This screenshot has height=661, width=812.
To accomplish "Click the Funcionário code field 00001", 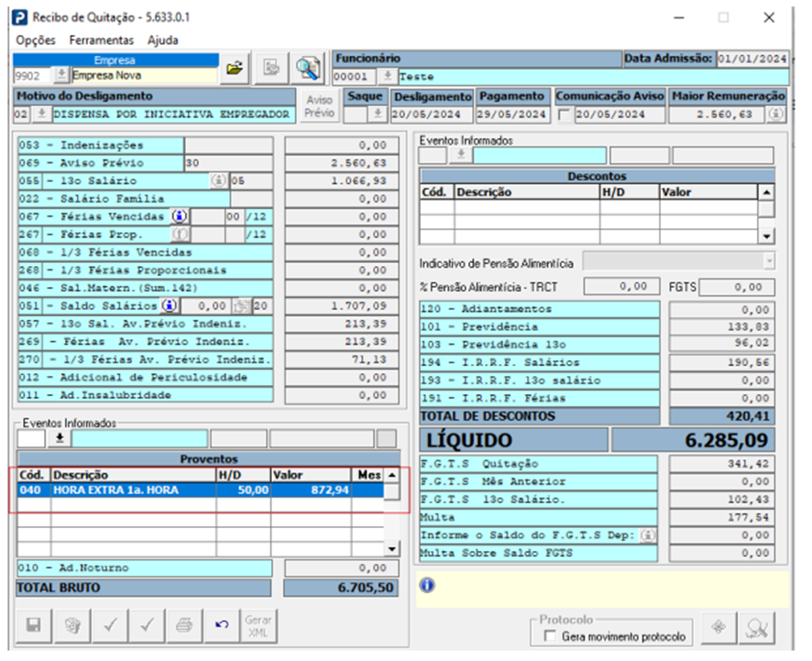I will click(356, 77).
